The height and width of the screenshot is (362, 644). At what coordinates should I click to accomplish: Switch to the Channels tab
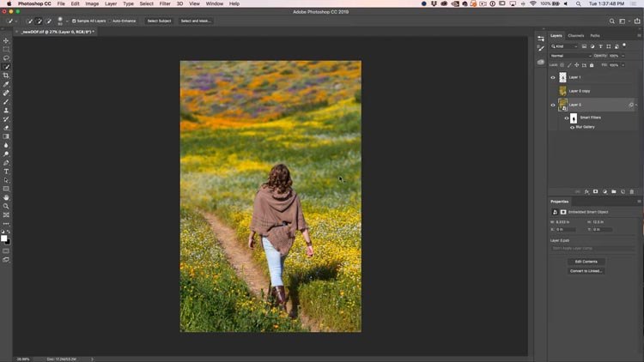pyautogui.click(x=576, y=35)
